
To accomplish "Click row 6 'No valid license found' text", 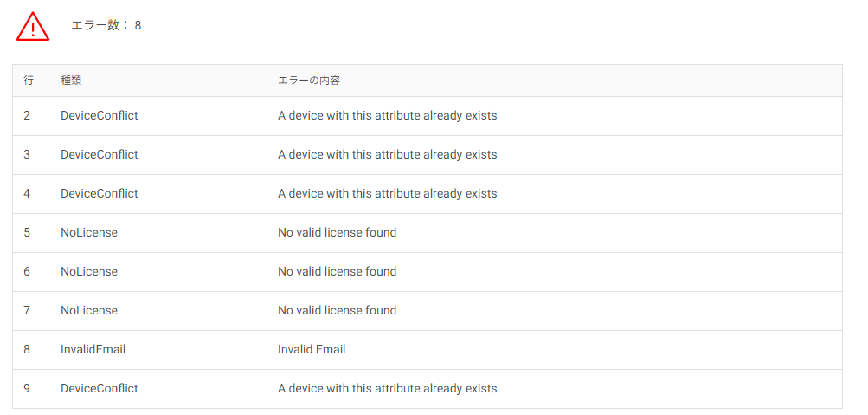I will pos(338,271).
